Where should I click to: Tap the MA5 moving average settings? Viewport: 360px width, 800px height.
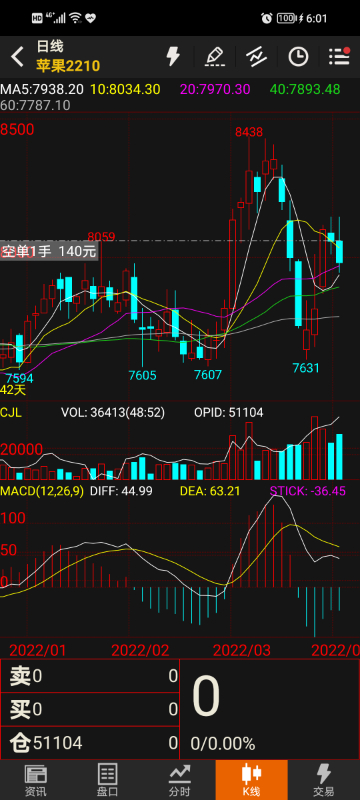point(42,89)
